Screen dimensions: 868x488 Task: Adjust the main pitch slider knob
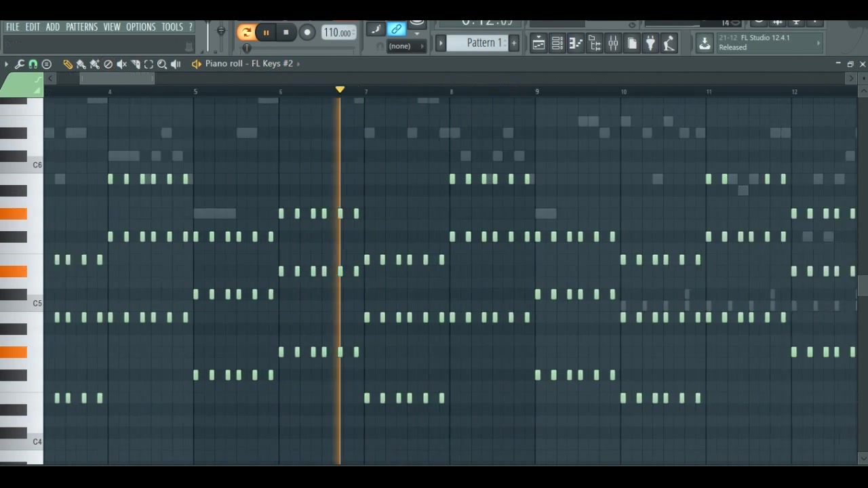[x=220, y=31]
